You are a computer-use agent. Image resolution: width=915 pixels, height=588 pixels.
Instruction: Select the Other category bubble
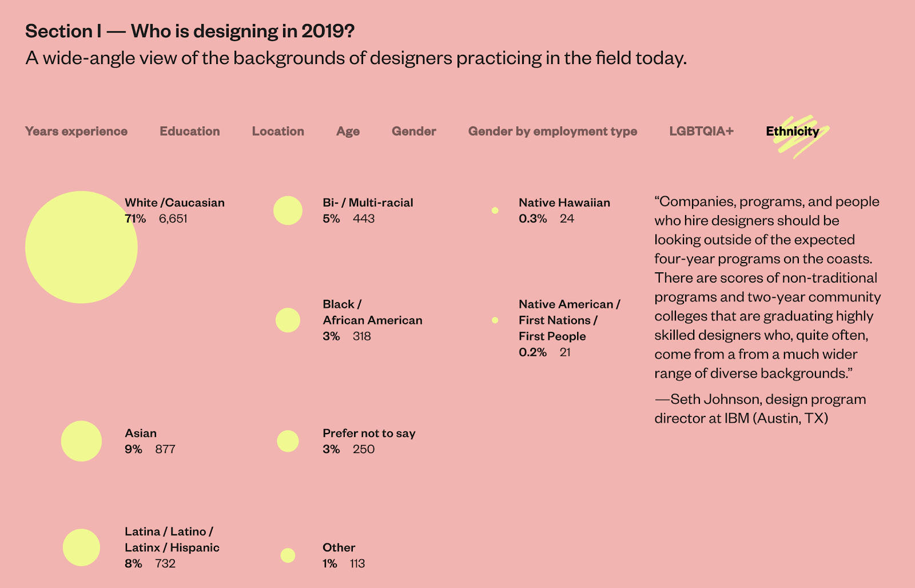(x=288, y=555)
